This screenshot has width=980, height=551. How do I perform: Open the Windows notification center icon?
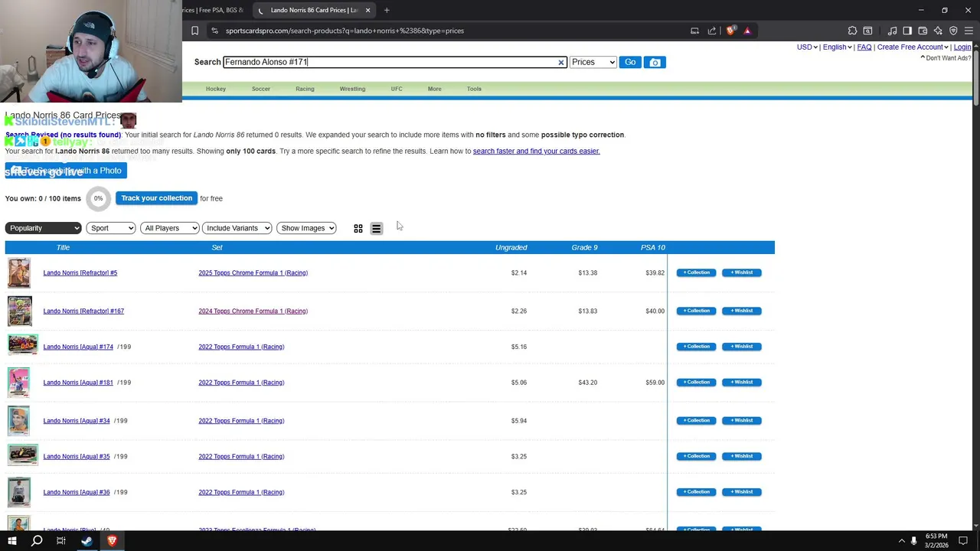963,541
